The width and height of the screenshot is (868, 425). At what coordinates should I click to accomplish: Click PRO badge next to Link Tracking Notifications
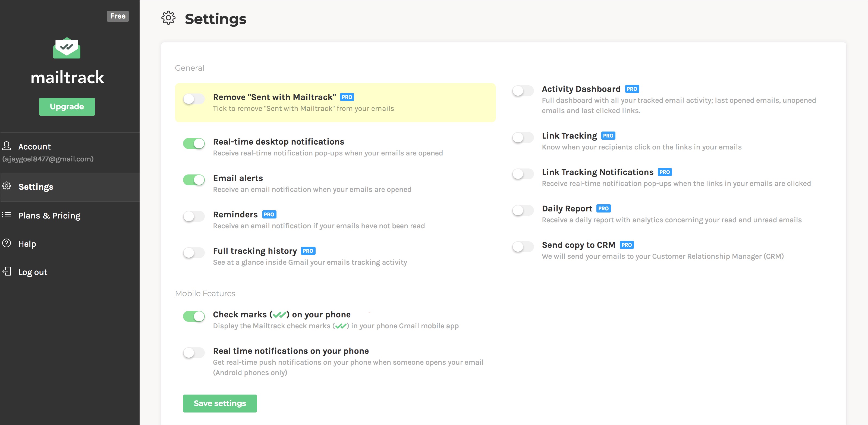pos(665,172)
